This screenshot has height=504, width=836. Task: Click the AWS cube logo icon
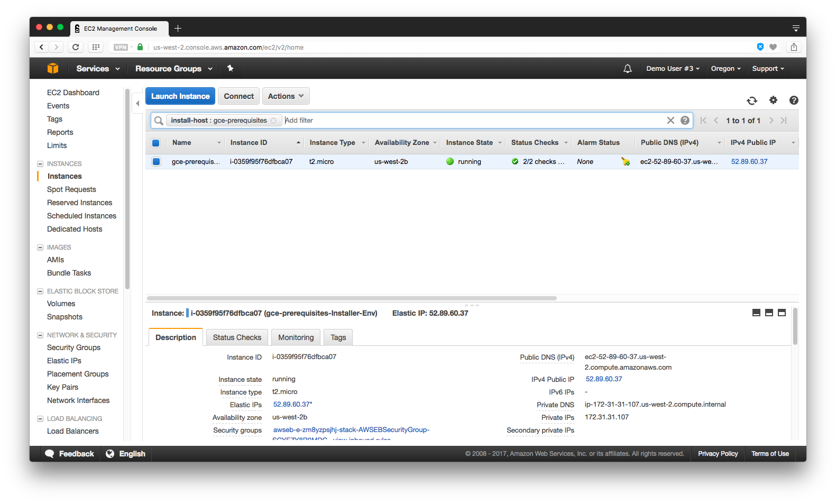coord(53,68)
